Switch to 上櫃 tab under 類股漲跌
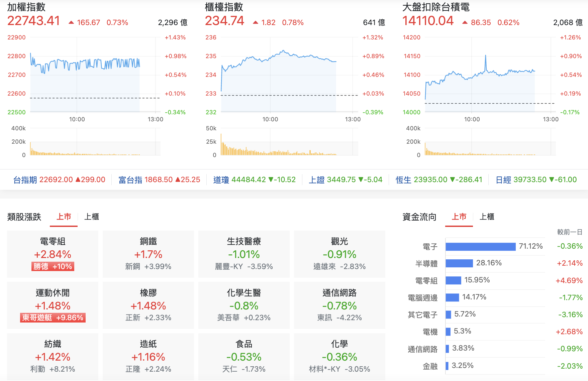The width and height of the screenshot is (588, 381). (x=92, y=217)
